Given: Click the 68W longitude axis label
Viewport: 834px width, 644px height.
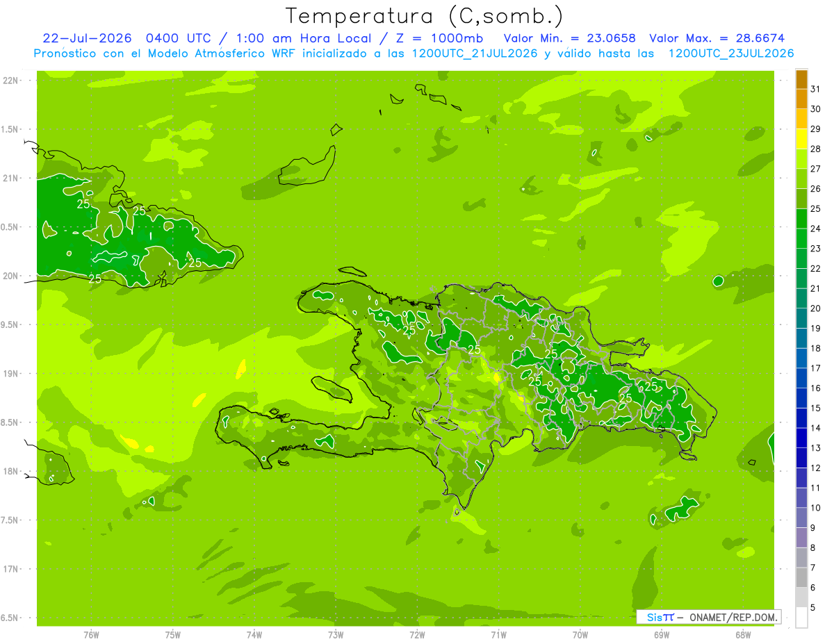Looking at the screenshot, I should (743, 634).
